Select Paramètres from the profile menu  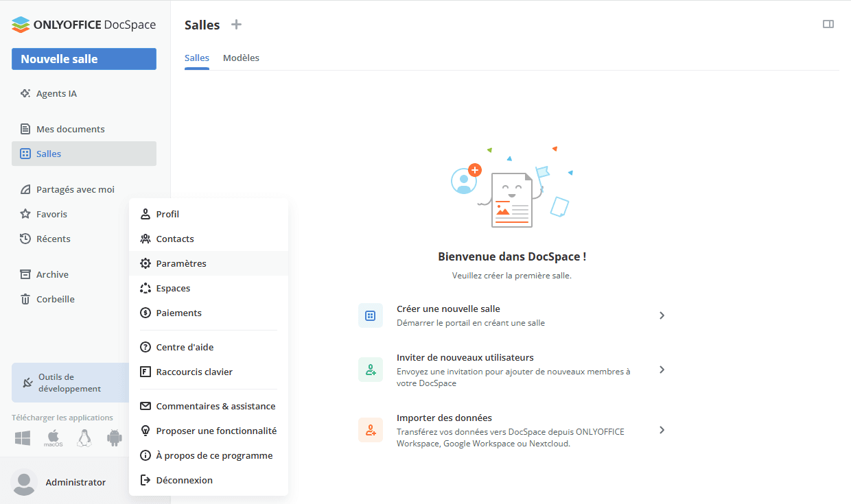tap(181, 263)
